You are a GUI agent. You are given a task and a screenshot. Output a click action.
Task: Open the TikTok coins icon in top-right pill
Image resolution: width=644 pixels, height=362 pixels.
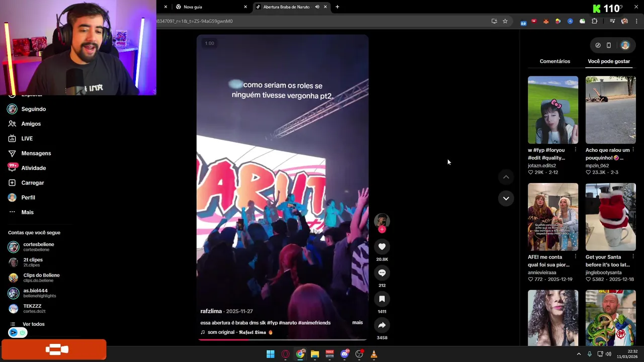click(x=598, y=45)
